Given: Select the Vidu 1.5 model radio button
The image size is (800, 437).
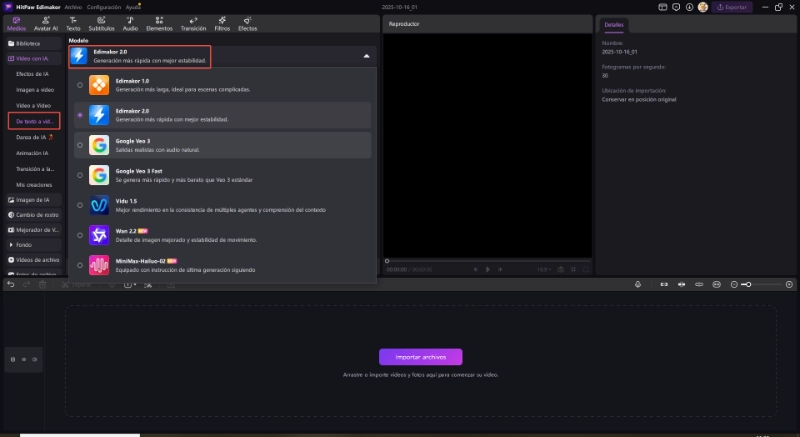Looking at the screenshot, I should 80,205.
